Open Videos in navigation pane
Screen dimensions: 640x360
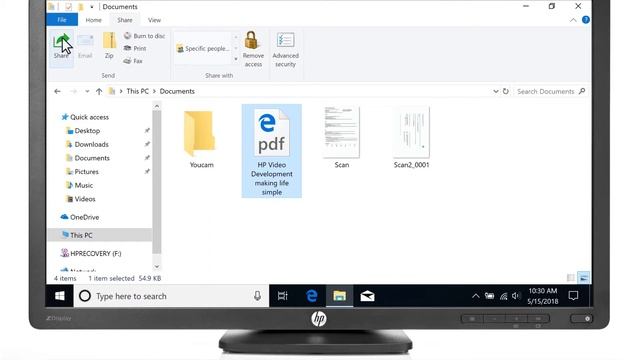[81, 199]
